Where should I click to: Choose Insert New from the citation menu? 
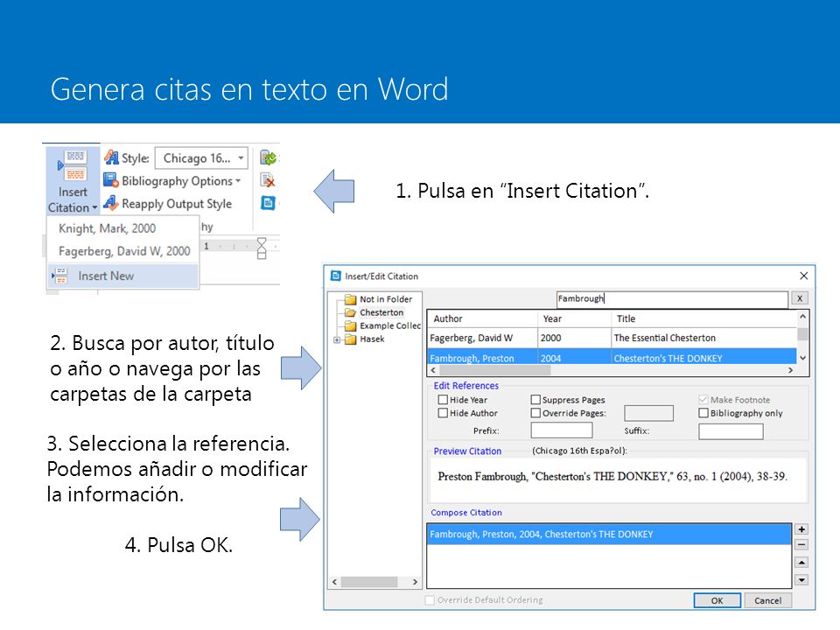pos(122,276)
